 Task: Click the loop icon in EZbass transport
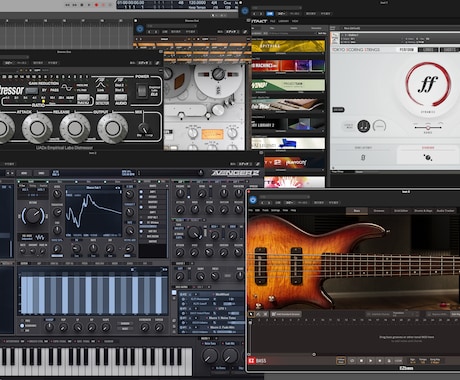[352, 361]
